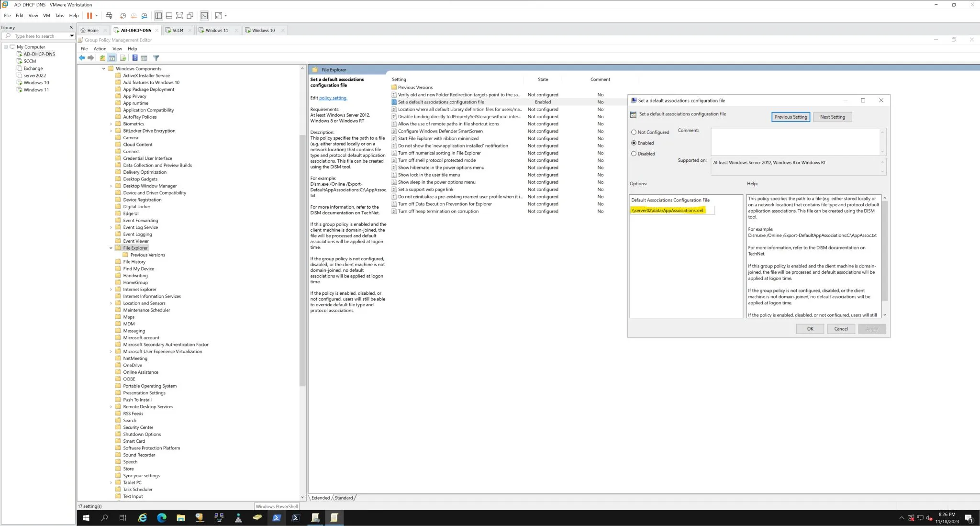Open the Action menu
Screen dimensions: 980x526
[100, 48]
